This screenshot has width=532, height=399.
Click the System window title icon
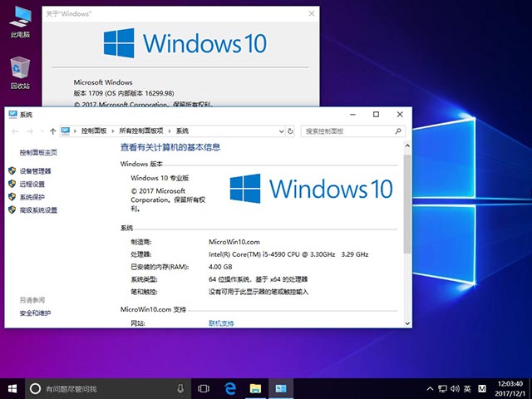(x=13, y=115)
